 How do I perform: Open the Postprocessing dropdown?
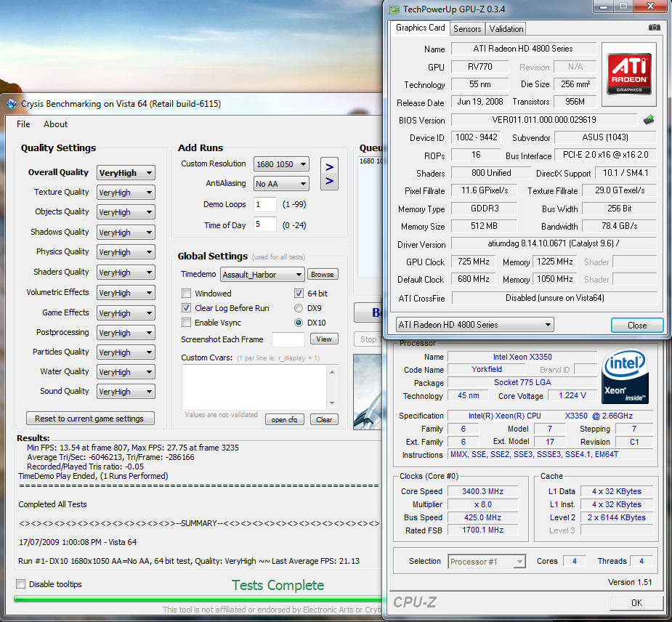[x=126, y=333]
